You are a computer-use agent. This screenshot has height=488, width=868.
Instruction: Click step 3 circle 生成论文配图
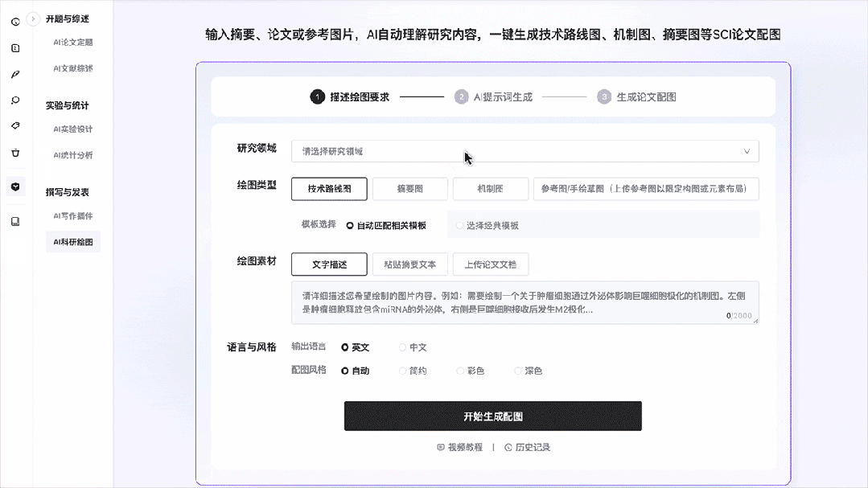point(604,96)
